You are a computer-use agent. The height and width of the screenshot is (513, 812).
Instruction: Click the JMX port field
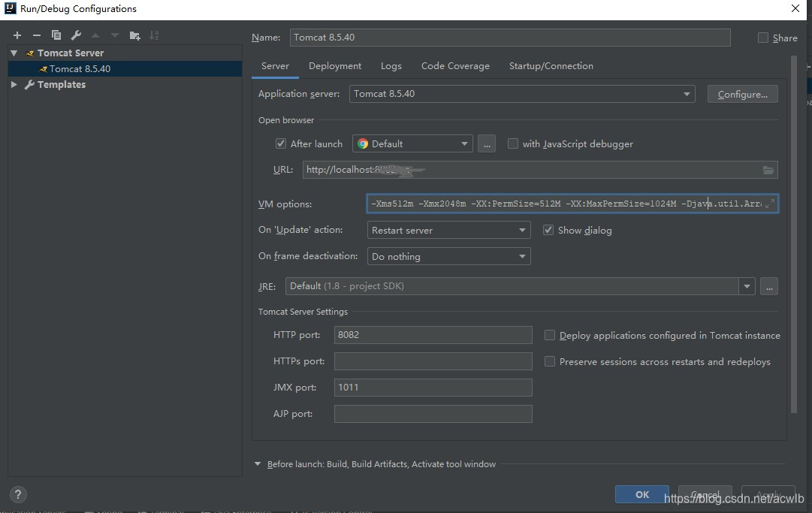point(433,388)
